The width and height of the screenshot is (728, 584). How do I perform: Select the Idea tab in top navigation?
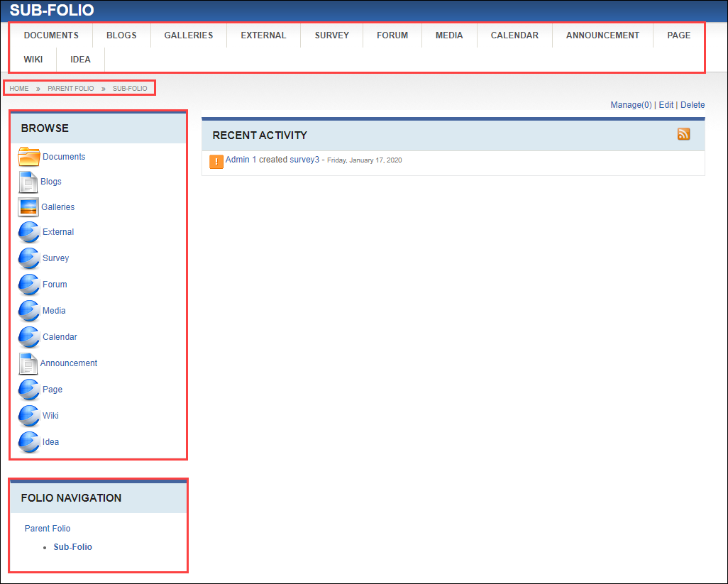(80, 60)
